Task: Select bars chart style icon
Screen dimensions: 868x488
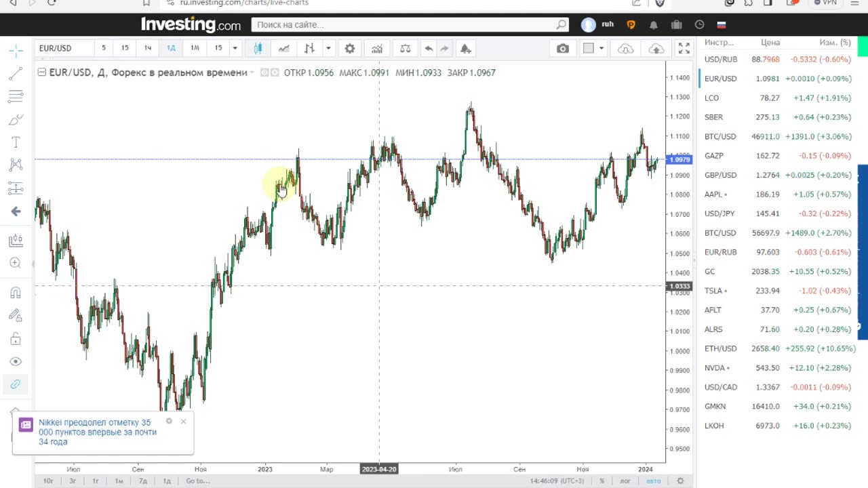Action: (309, 48)
